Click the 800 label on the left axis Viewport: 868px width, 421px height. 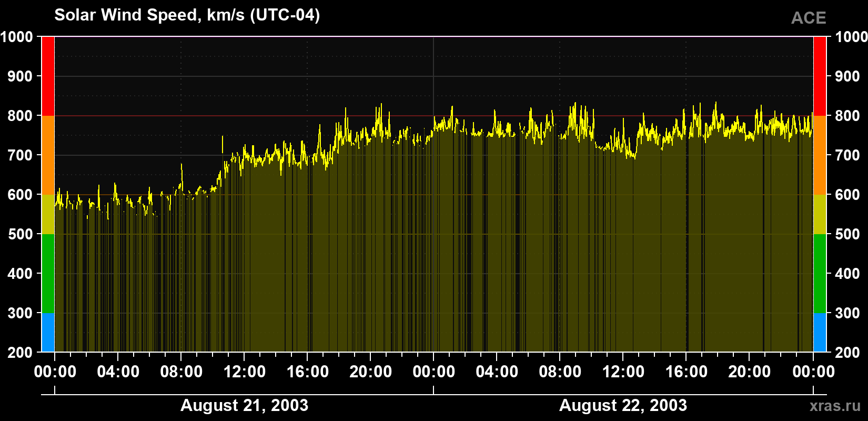(x=21, y=116)
